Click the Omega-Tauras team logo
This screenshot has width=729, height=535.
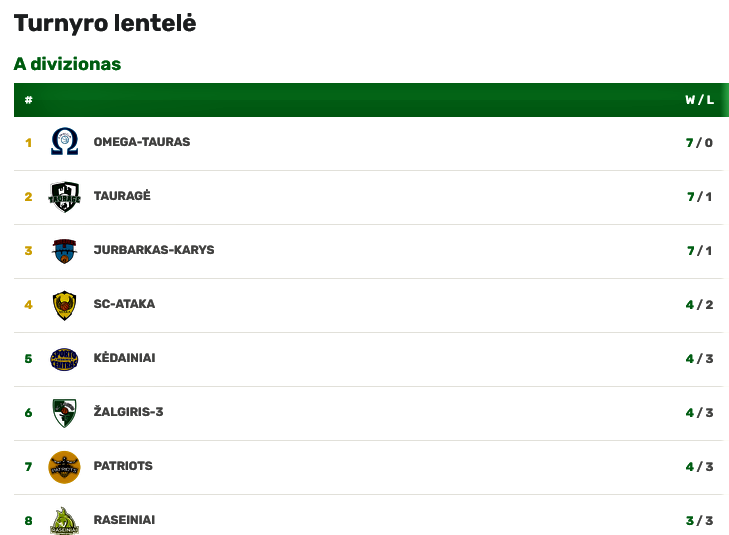coord(64,142)
